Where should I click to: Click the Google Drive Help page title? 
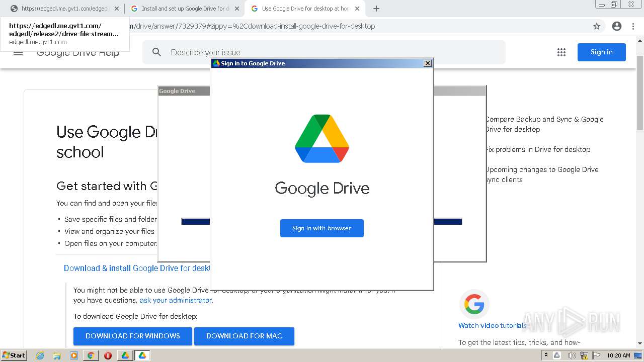point(77,52)
